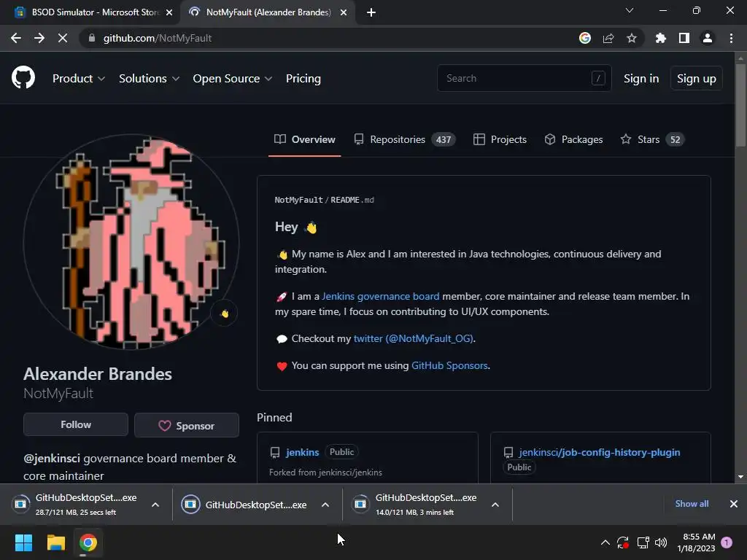This screenshot has width=747, height=560.
Task: Click the first GitHubDesktopSetup download file icon
Action: (20, 504)
